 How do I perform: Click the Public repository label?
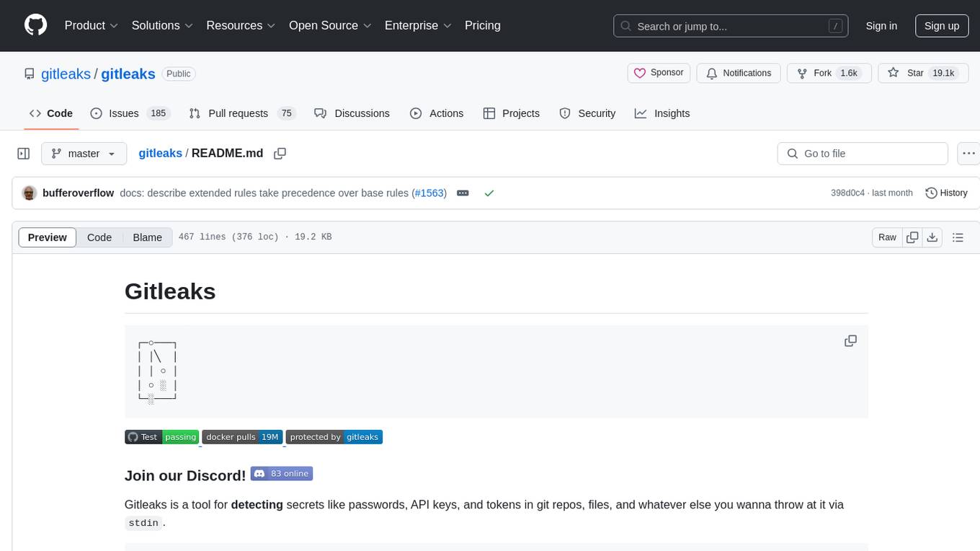click(x=179, y=74)
